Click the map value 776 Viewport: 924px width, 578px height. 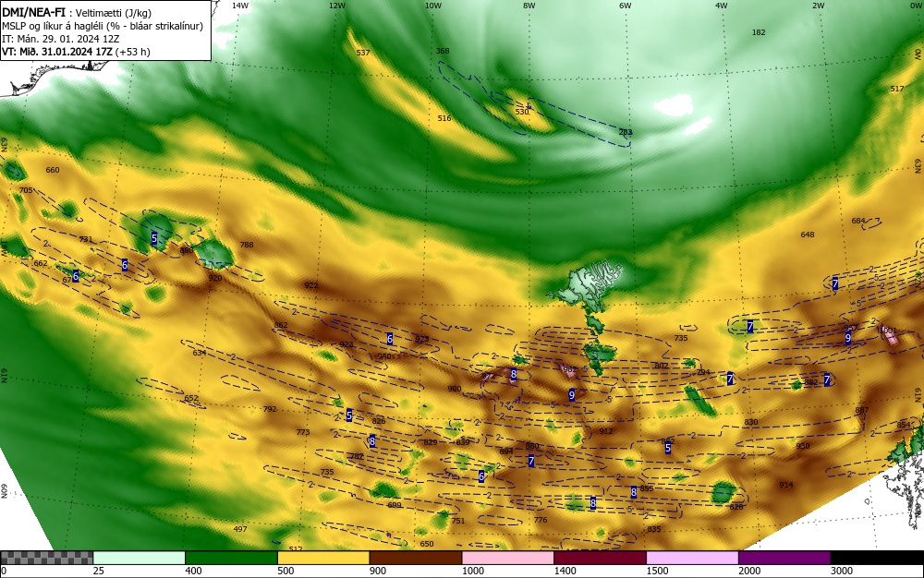pyautogui.click(x=541, y=520)
